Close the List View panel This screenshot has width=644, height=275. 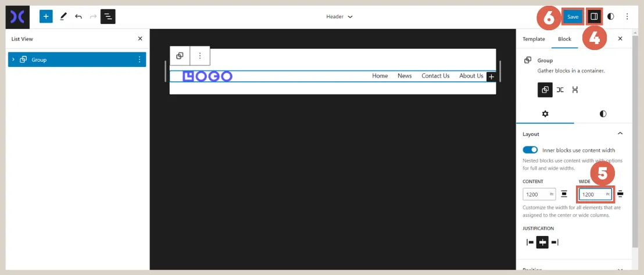pyautogui.click(x=140, y=38)
